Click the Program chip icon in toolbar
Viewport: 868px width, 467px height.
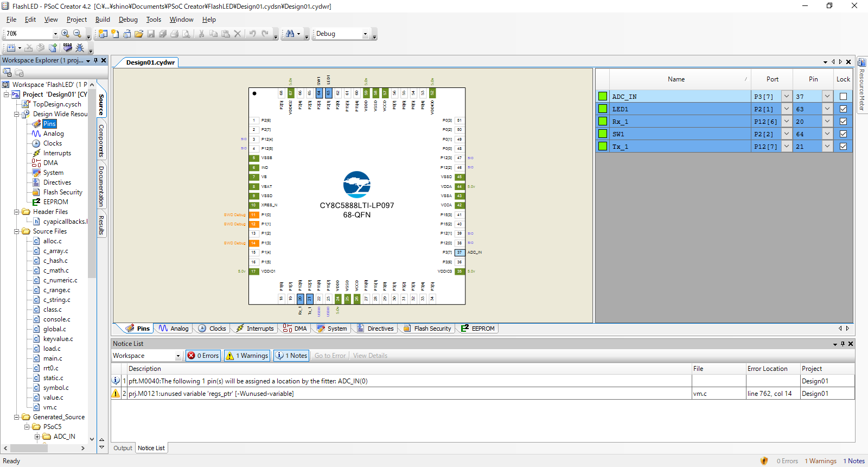67,48
